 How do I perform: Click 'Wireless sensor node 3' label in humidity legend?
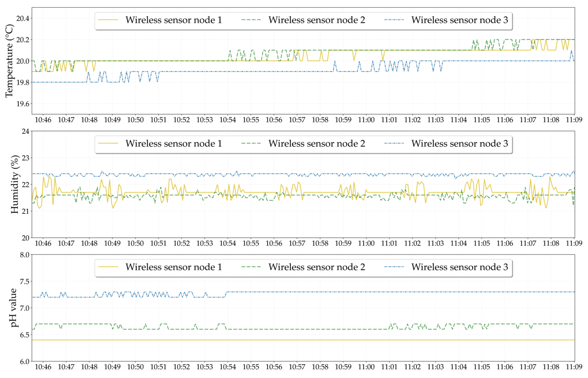click(x=459, y=144)
